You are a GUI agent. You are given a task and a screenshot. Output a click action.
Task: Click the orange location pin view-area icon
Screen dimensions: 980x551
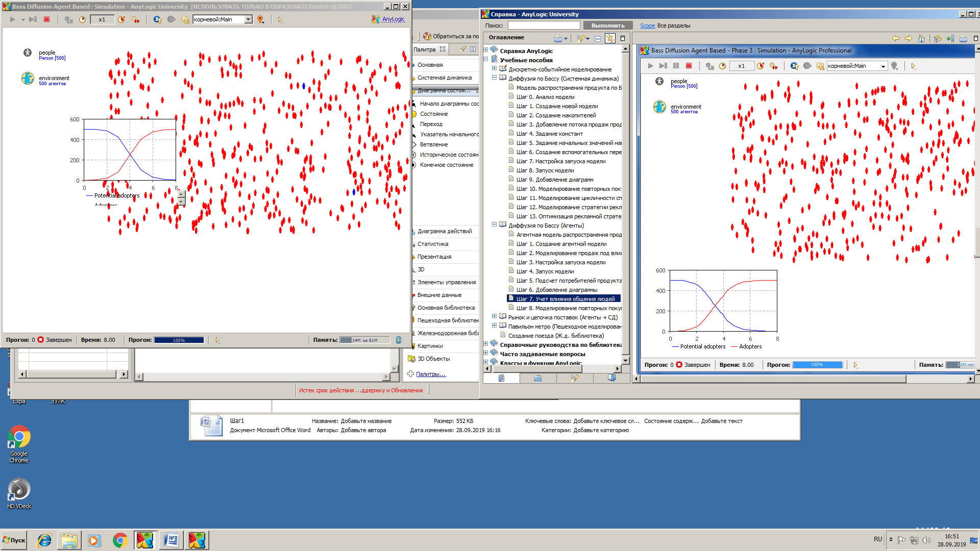[x=260, y=19]
